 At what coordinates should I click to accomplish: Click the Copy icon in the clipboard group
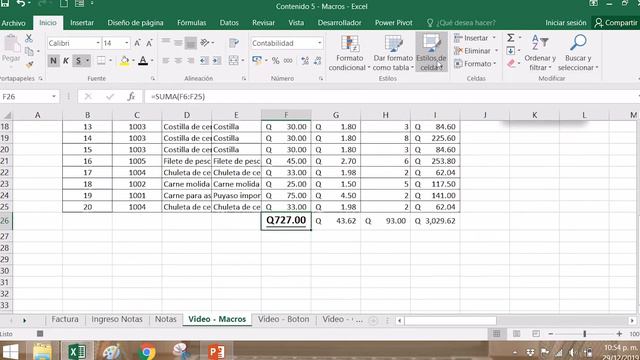[29, 51]
